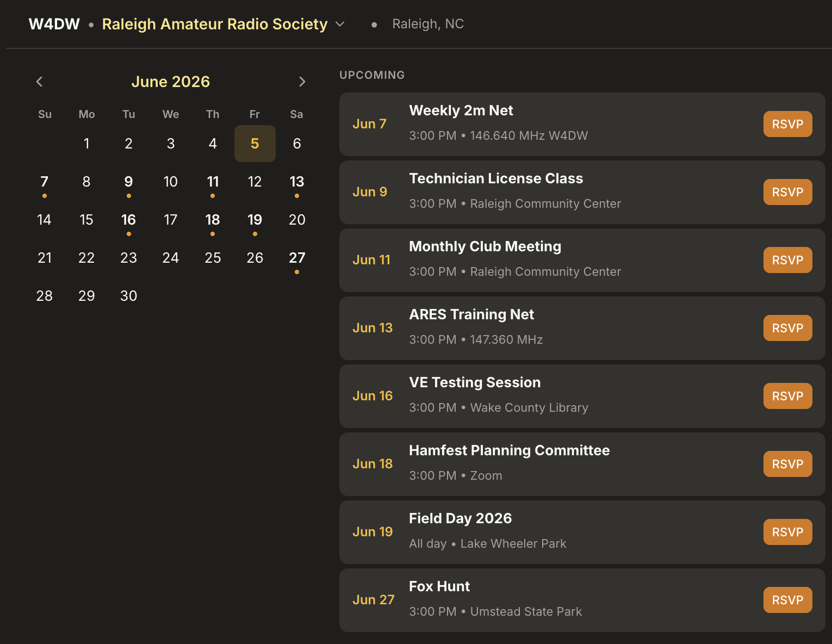This screenshot has height=644, width=832.
Task: Select June 15 on calendar
Action: coord(86,220)
